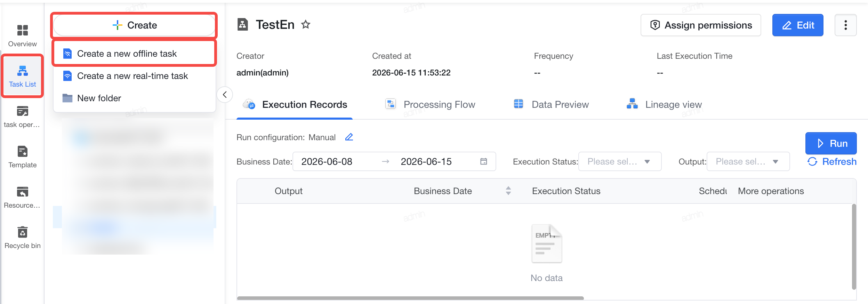Viewport: 868px width, 304px height.
Task: Open the Template sidebar section
Action: (x=22, y=157)
